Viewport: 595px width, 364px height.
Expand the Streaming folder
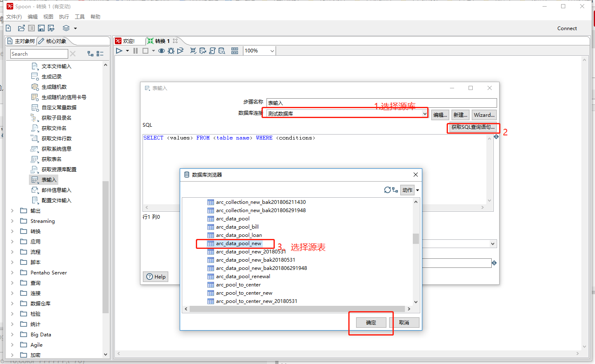(x=12, y=221)
